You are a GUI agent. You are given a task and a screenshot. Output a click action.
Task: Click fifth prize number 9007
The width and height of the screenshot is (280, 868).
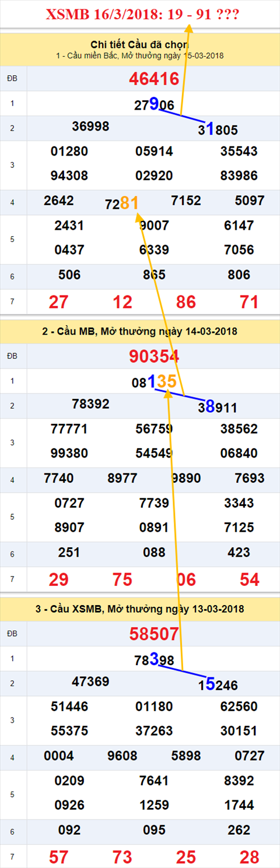[154, 226]
